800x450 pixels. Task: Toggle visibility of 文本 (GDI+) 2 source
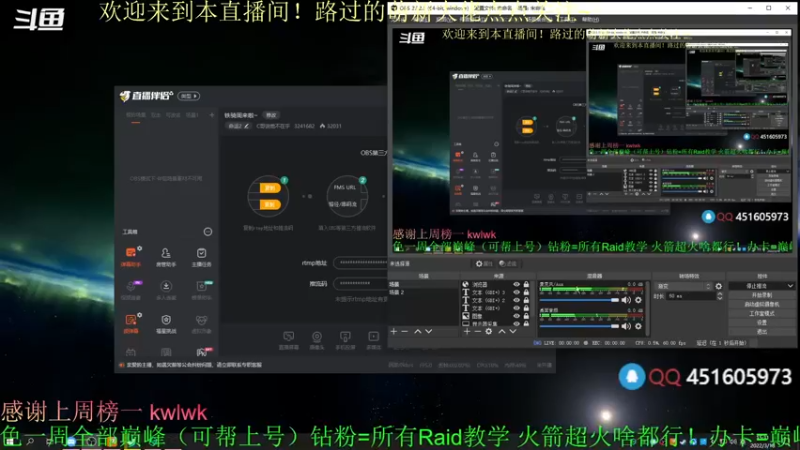click(516, 301)
